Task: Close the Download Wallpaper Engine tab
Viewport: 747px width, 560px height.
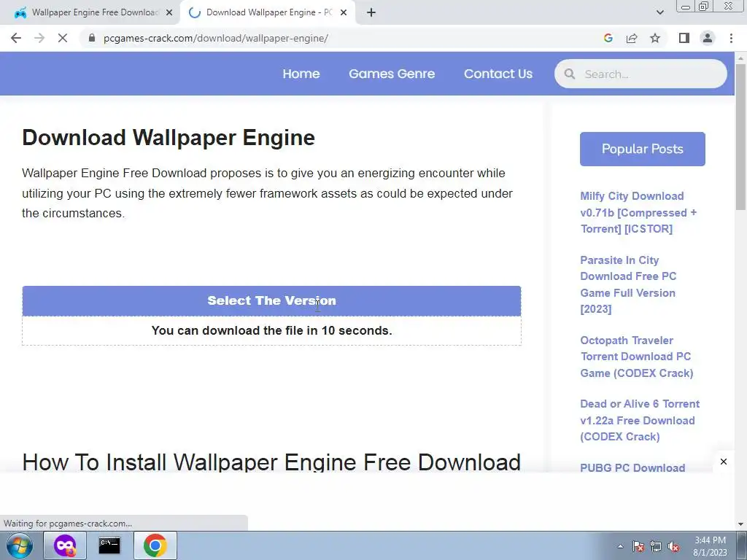Action: click(344, 12)
